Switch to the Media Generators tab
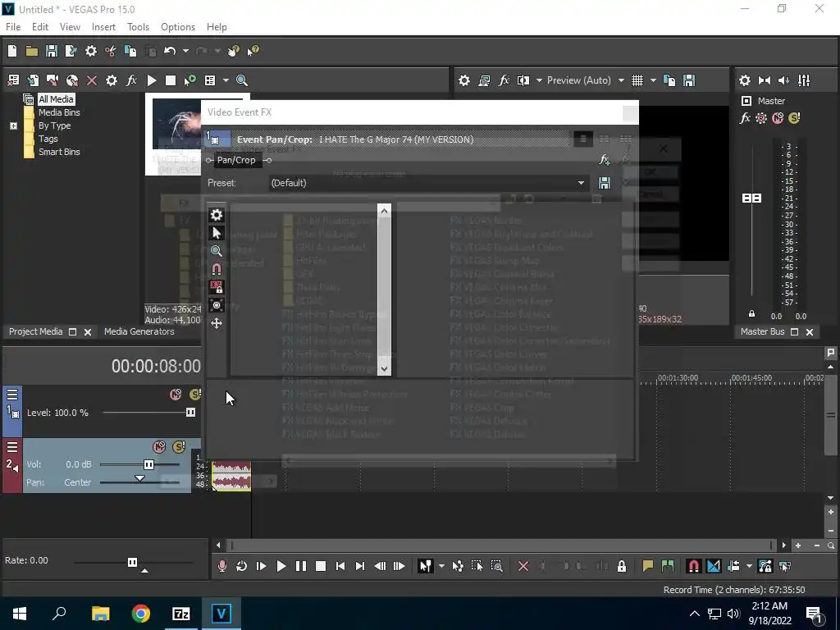Image resolution: width=840 pixels, height=630 pixels. coord(139,331)
